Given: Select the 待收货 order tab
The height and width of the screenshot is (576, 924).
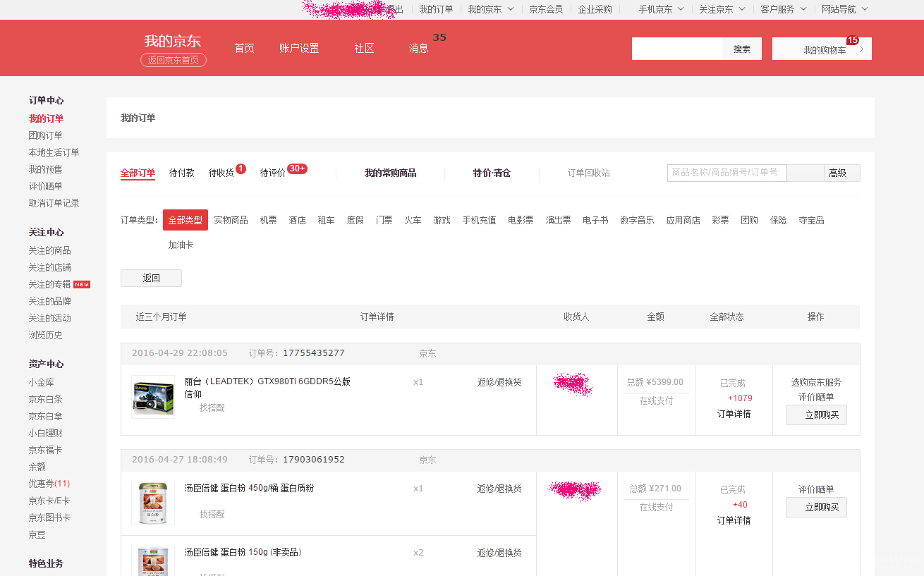Looking at the screenshot, I should point(221,173).
